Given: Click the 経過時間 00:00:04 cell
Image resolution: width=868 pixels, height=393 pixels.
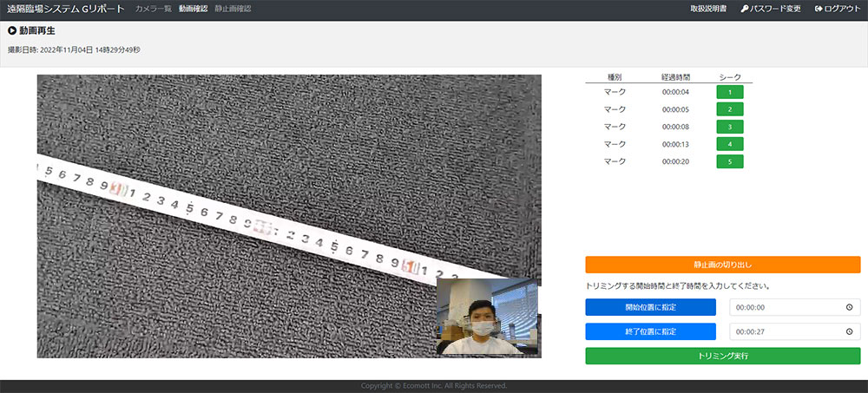Looking at the screenshot, I should [675, 92].
